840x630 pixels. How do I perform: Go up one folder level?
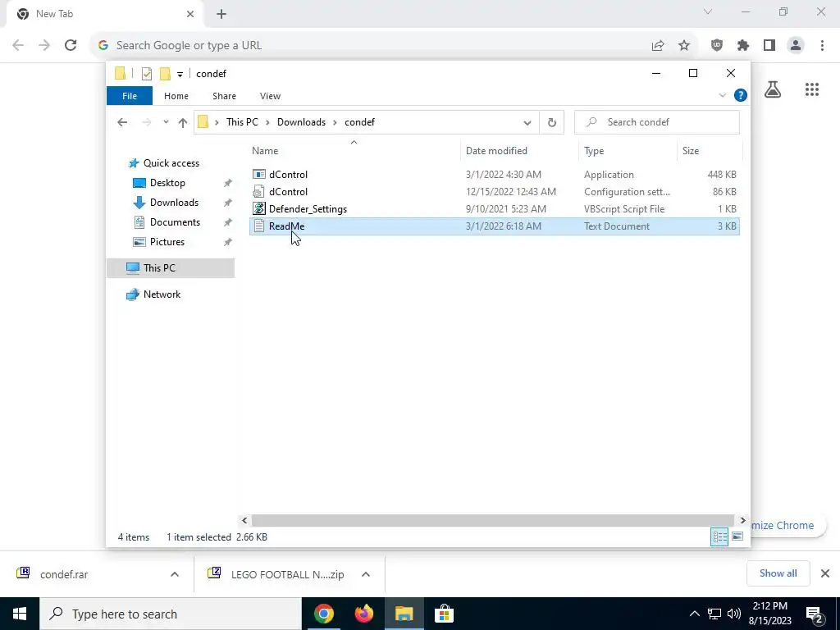[x=183, y=123]
